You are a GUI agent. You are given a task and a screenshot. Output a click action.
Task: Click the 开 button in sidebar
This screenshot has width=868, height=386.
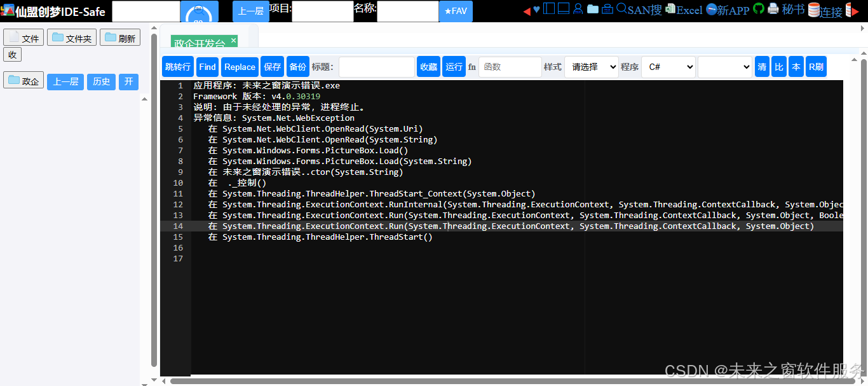point(128,81)
